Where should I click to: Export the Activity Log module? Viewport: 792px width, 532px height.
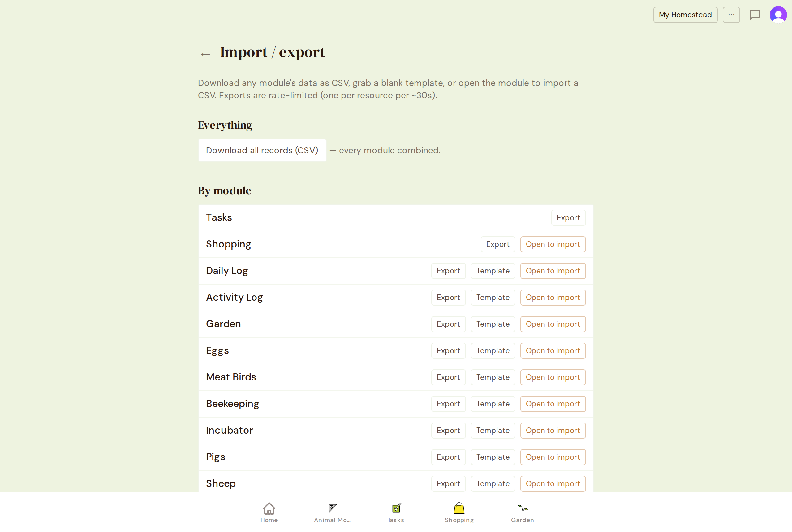(x=448, y=298)
